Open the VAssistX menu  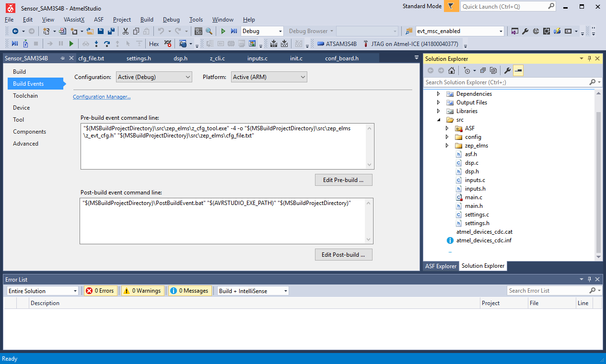click(74, 20)
